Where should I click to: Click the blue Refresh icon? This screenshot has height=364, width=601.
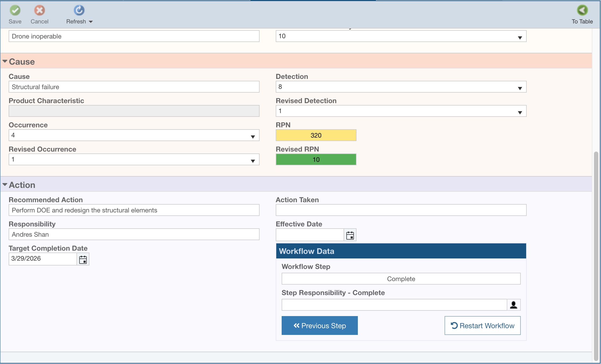coord(79,10)
